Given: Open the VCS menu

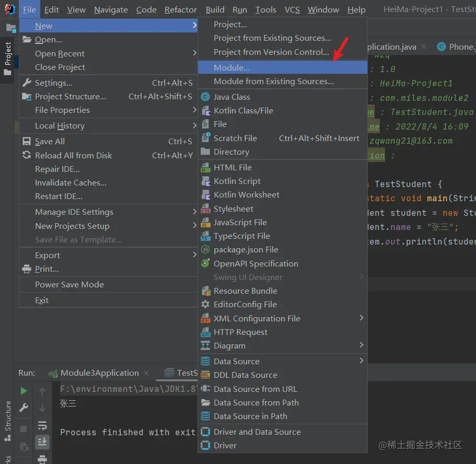Looking at the screenshot, I should (x=292, y=10).
